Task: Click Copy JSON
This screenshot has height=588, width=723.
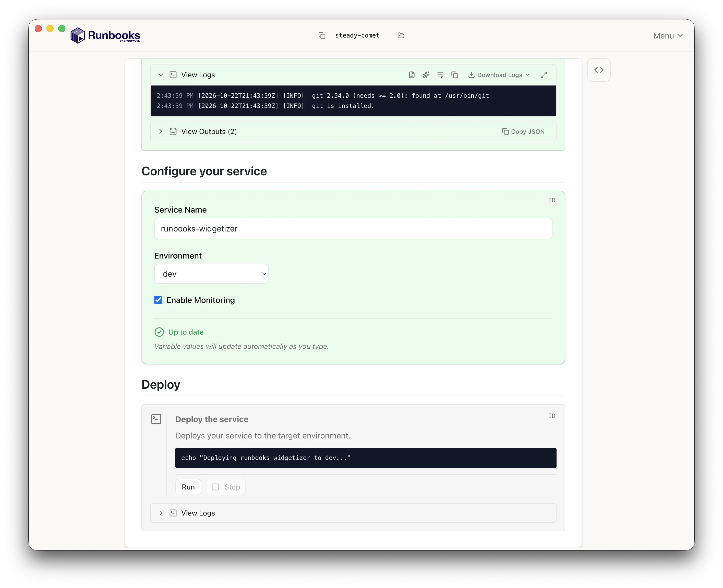Action: pyautogui.click(x=523, y=131)
